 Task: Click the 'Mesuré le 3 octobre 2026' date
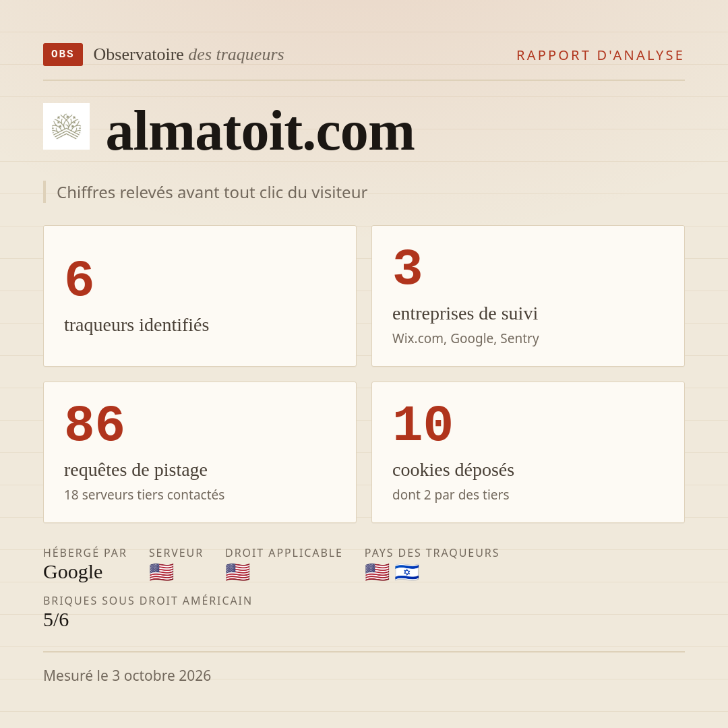pyautogui.click(x=127, y=675)
